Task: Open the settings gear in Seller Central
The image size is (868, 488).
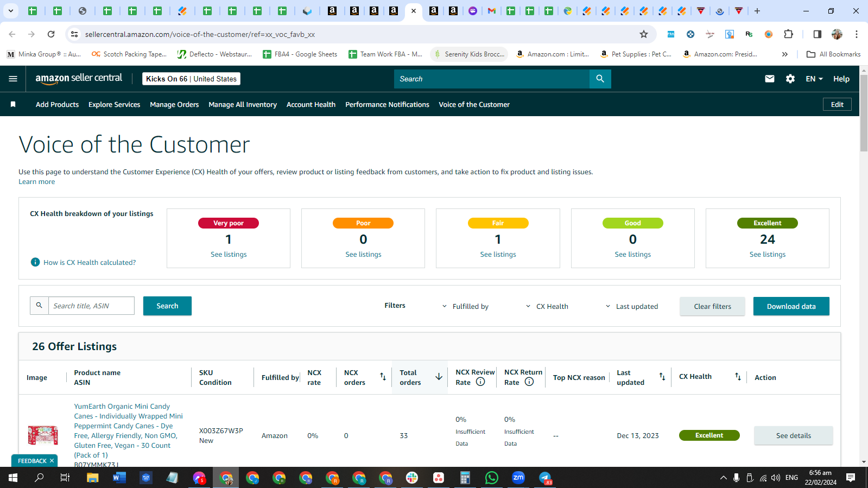Action: [790, 79]
